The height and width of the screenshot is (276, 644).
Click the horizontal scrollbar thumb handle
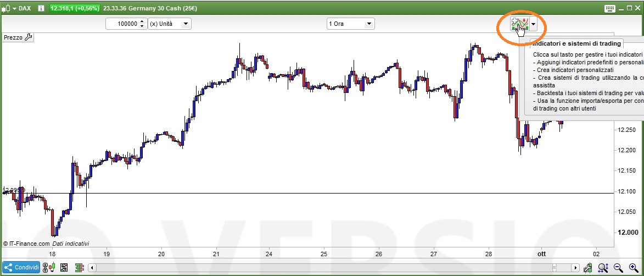[x=555, y=267]
